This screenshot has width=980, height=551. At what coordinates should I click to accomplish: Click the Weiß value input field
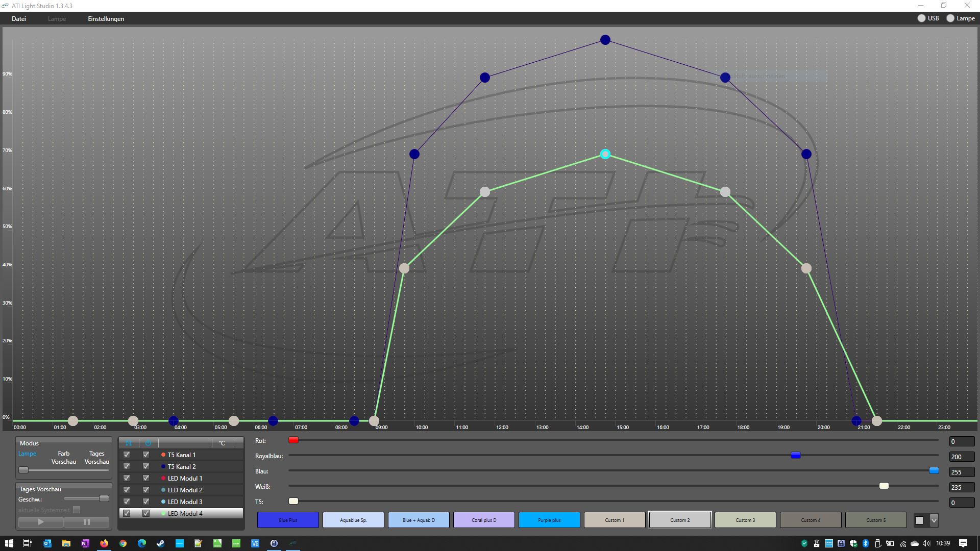(x=961, y=487)
